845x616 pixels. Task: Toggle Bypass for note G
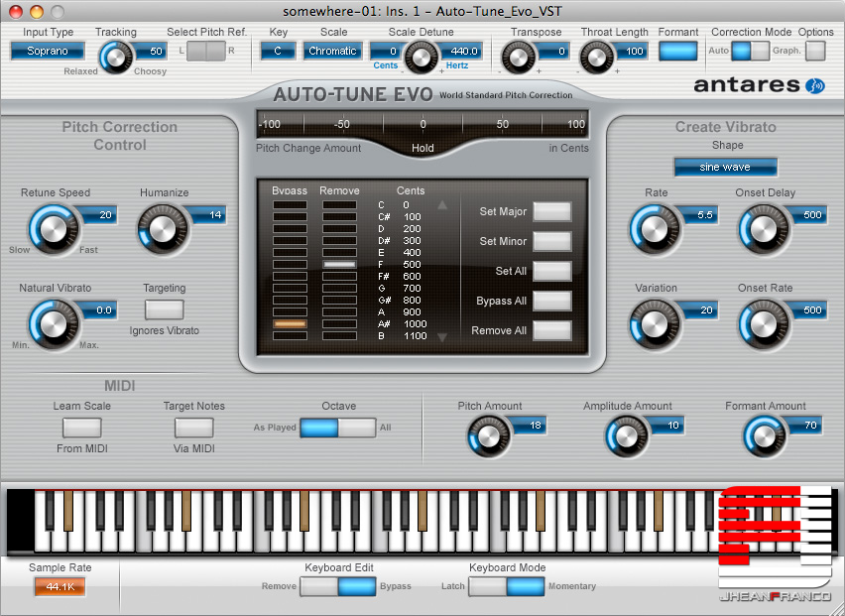(x=290, y=289)
